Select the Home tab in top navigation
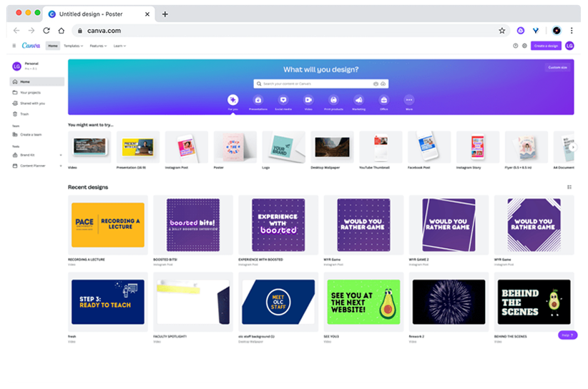The width and height of the screenshot is (588, 389). [x=53, y=46]
